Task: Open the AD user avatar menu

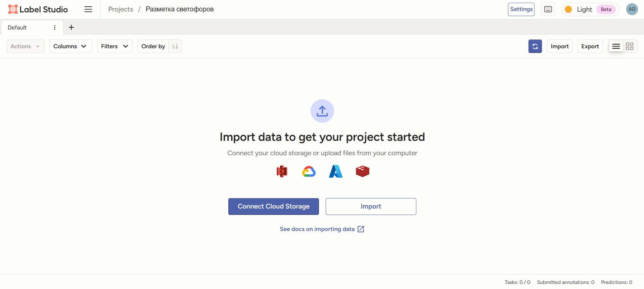Action: (632, 9)
